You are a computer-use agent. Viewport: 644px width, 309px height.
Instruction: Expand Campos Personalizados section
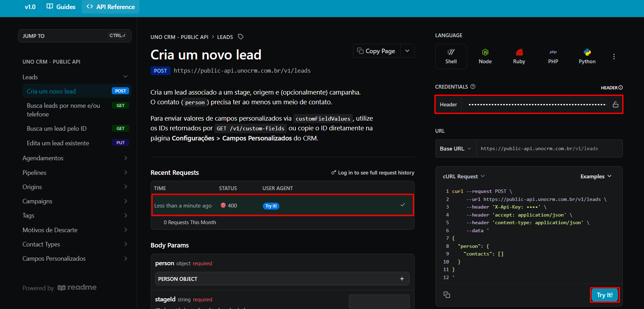[x=126, y=259]
